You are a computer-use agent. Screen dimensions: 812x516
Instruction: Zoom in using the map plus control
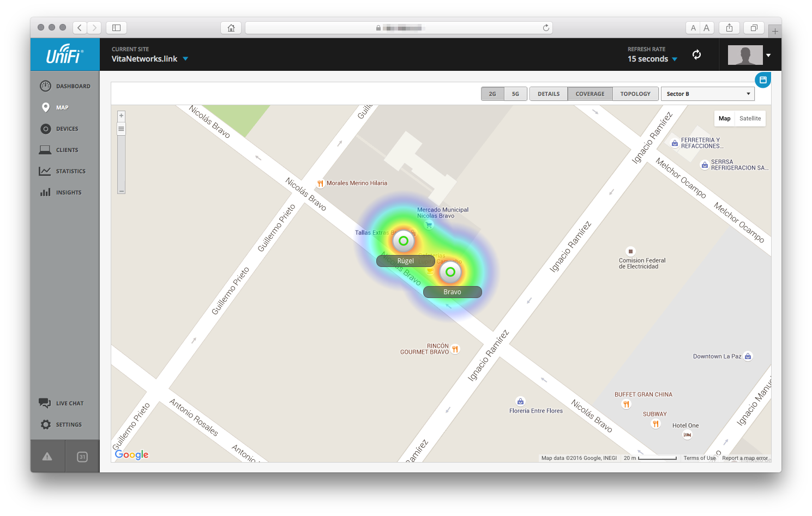(121, 116)
